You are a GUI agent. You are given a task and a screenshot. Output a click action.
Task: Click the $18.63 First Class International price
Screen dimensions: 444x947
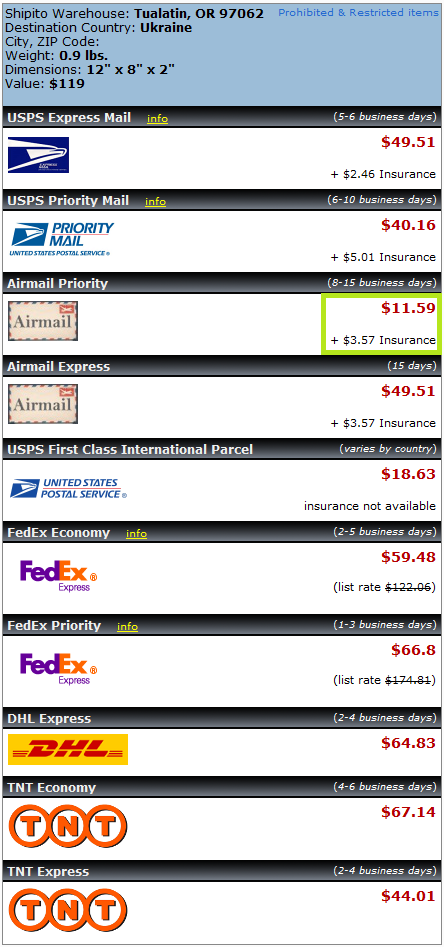408,474
